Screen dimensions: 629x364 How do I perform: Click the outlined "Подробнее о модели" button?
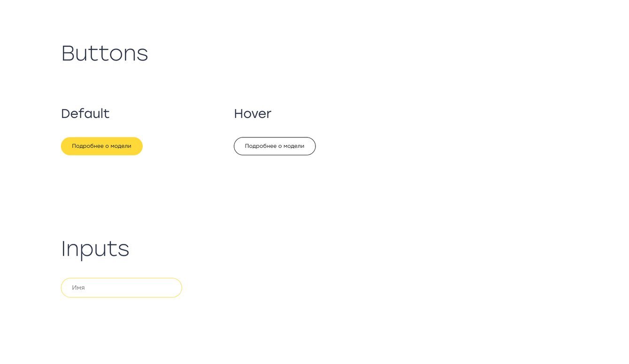[x=275, y=146]
